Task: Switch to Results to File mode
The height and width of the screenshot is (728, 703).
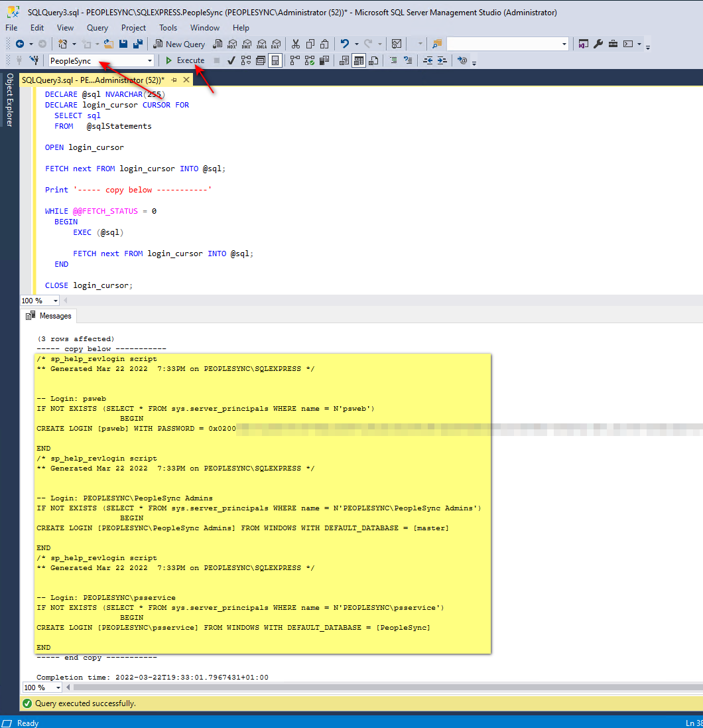Action: click(373, 60)
